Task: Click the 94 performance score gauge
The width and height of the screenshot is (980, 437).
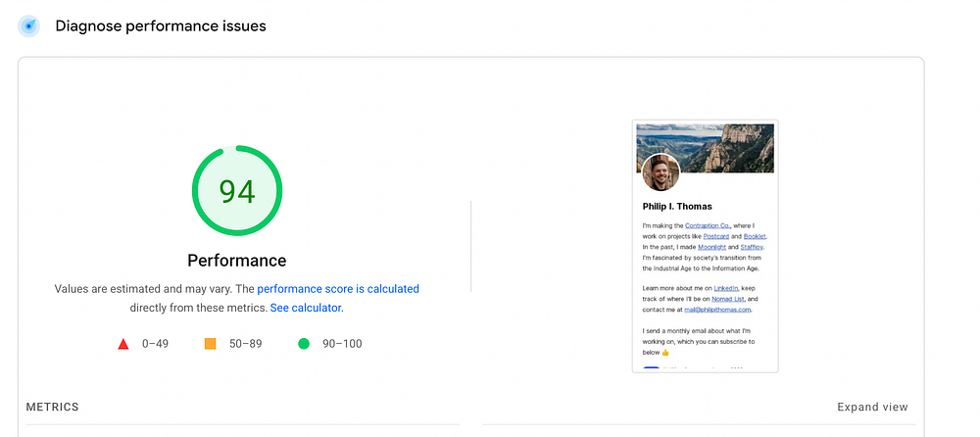Action: [x=236, y=191]
